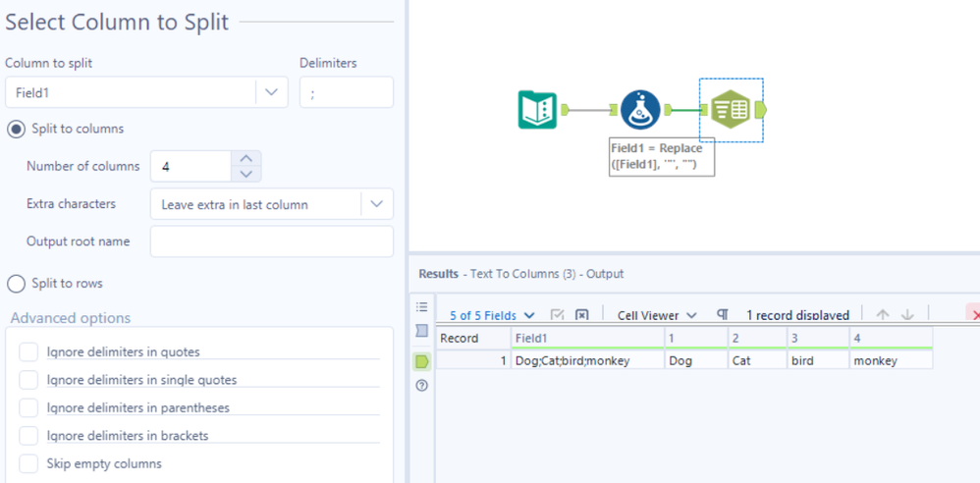Click the Field1 column header

[587, 338]
